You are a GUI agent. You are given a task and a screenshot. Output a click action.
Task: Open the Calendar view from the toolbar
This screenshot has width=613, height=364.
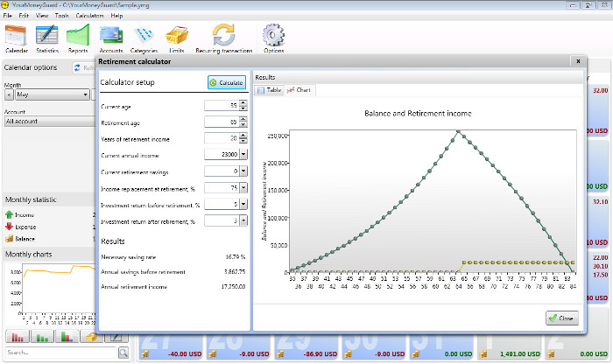[17, 38]
